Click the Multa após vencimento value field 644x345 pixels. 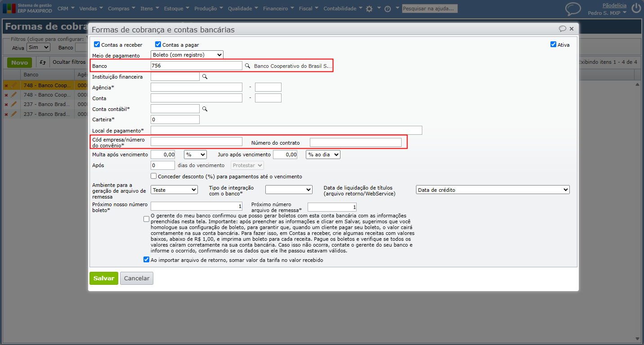pyautogui.click(x=163, y=155)
